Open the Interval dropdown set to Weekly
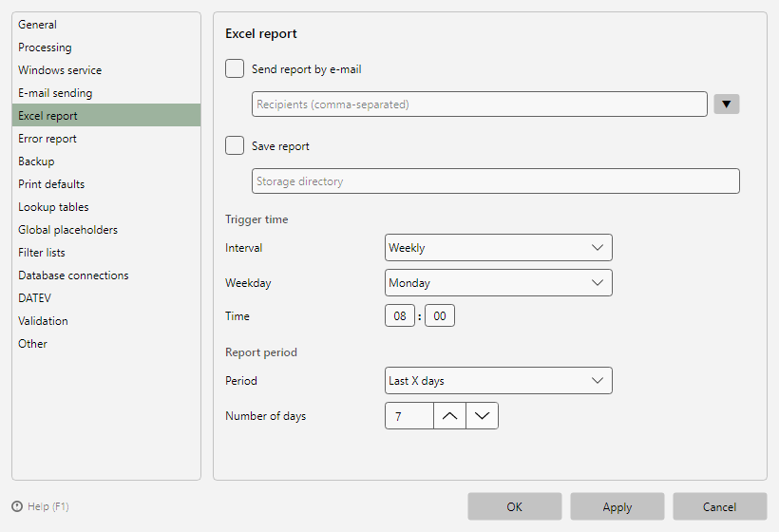Image resolution: width=779 pixels, height=532 pixels. [x=499, y=247]
